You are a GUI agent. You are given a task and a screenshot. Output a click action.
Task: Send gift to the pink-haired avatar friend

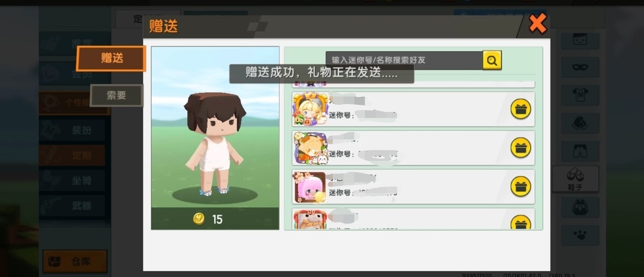(x=521, y=186)
